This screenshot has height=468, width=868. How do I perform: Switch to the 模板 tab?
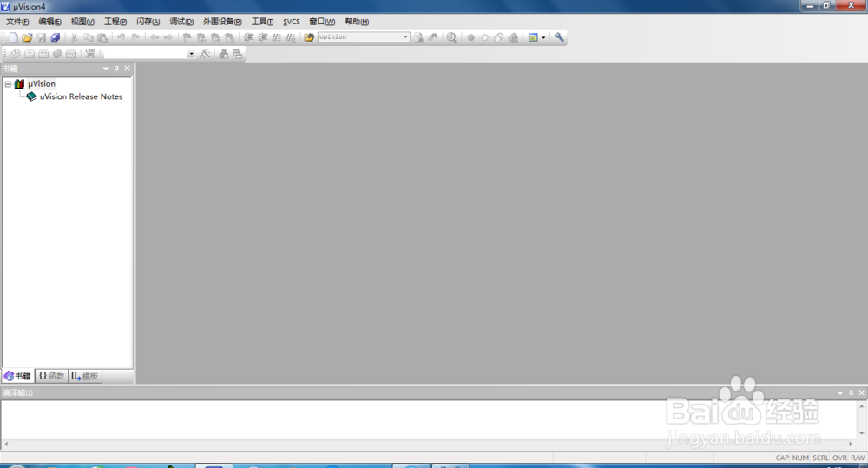point(85,376)
